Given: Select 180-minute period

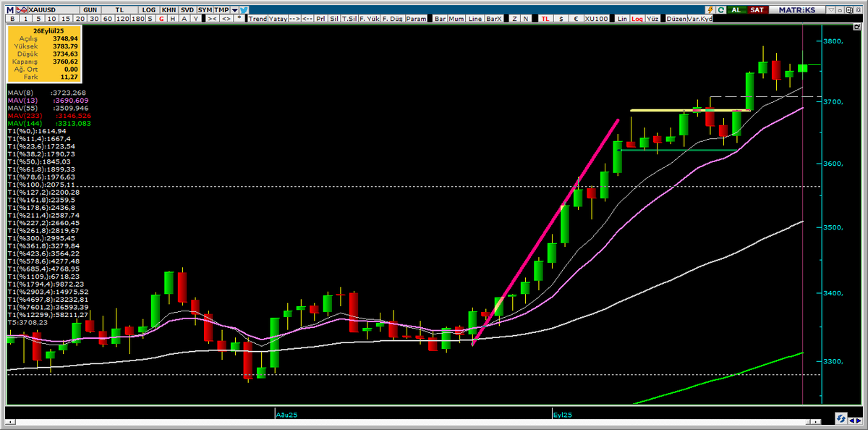Looking at the screenshot, I should pyautogui.click(x=137, y=19).
